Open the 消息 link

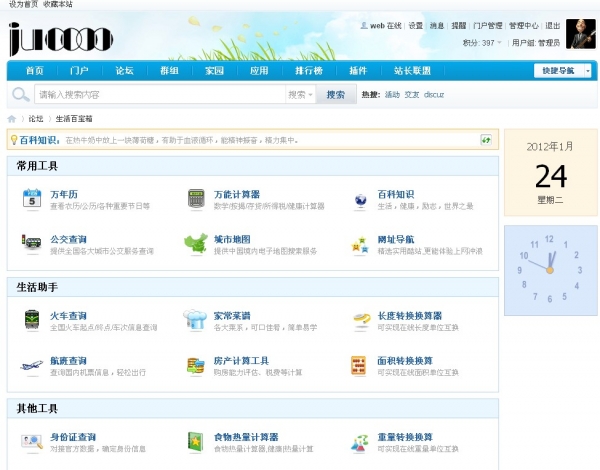(x=437, y=26)
